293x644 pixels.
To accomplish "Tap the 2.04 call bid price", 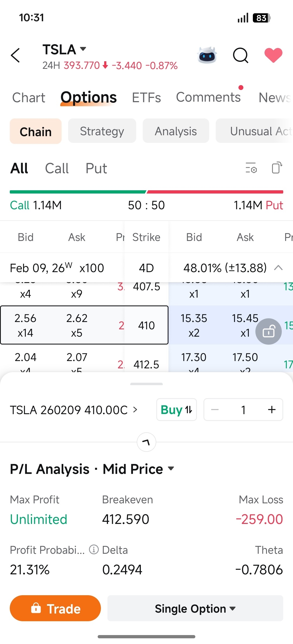I will [x=26, y=357].
